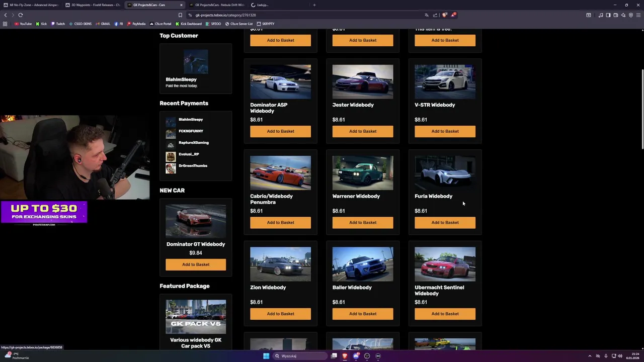This screenshot has width=644, height=362.
Task: Open Leo AI sparkle icon in toolbar
Action: 623,15
